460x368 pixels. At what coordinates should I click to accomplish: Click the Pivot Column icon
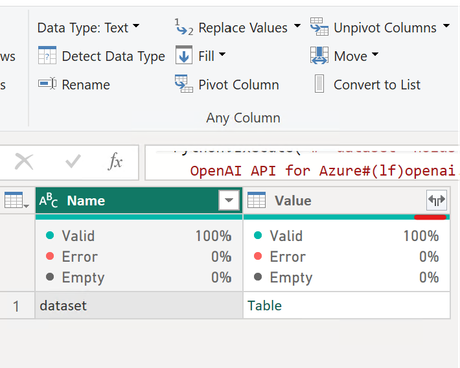(x=184, y=84)
